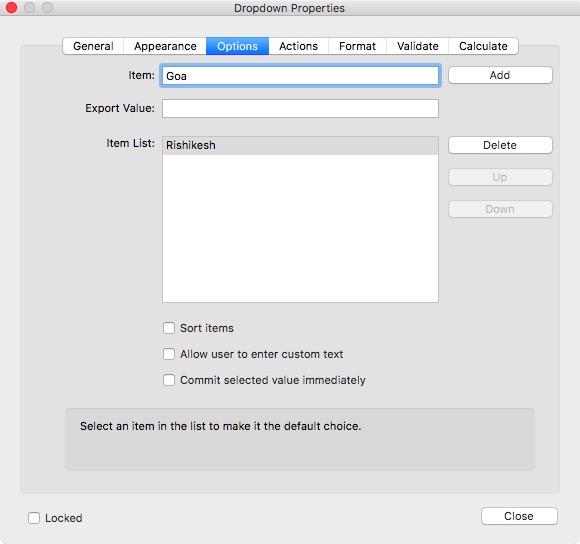Check Allow user to enter custom text
The image size is (580, 544).
(x=169, y=354)
